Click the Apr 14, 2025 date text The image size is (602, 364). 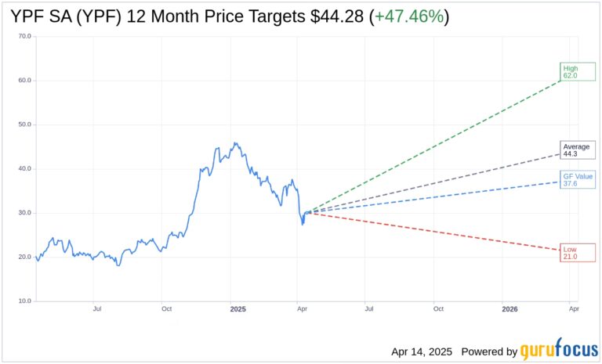[x=416, y=351]
